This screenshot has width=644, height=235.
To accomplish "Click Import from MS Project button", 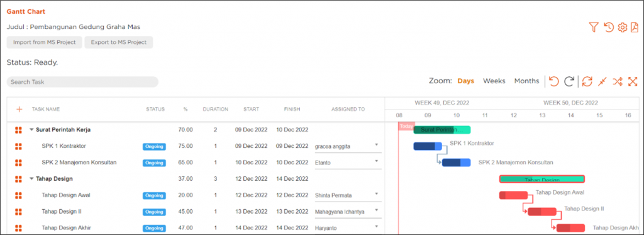I will coord(45,42).
